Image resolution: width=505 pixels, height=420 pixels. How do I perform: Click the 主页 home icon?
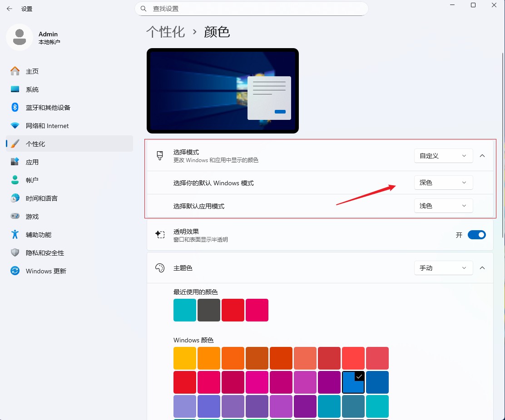tap(15, 71)
